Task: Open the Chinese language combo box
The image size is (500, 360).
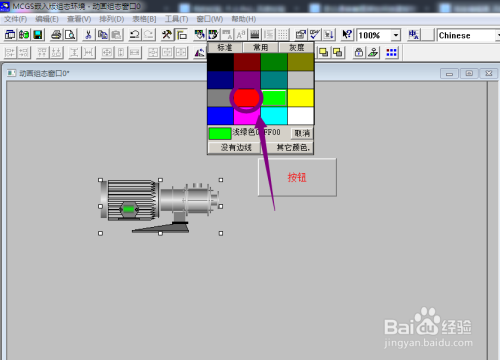Action: pyautogui.click(x=468, y=35)
